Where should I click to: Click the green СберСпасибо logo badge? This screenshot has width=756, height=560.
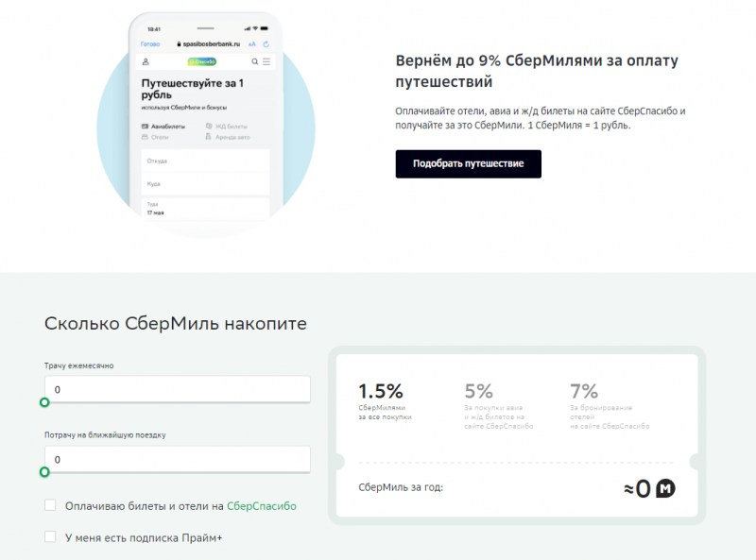(203, 61)
